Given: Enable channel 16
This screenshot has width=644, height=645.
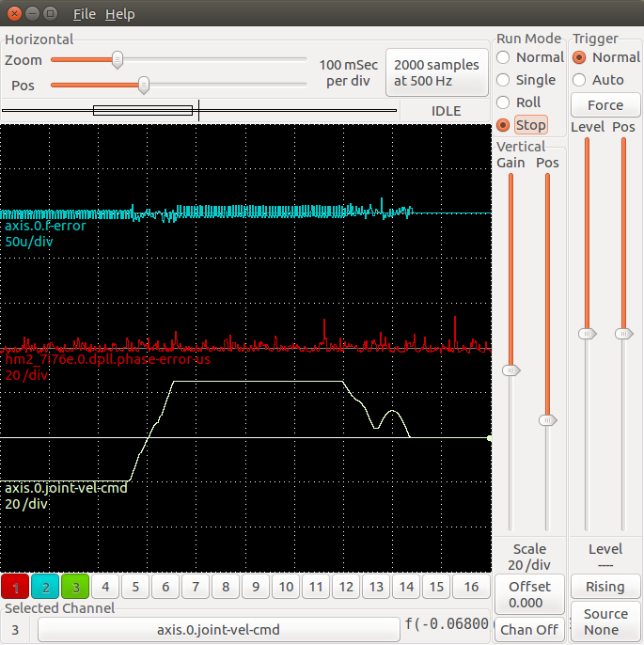Looking at the screenshot, I should pyautogui.click(x=471, y=586).
